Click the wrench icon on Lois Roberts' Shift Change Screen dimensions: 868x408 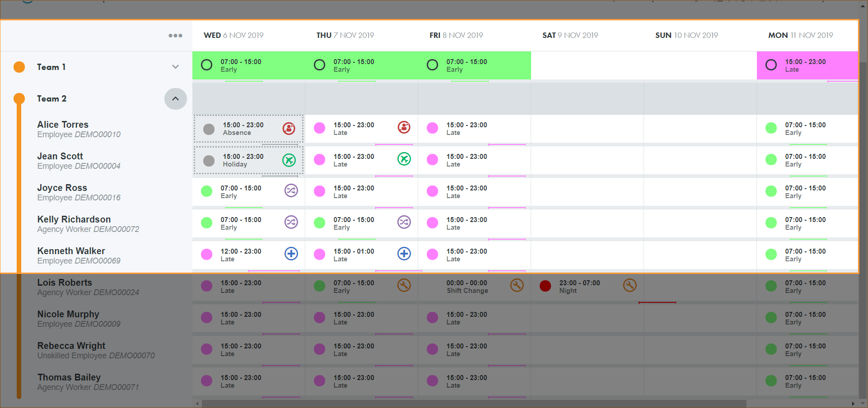point(517,285)
